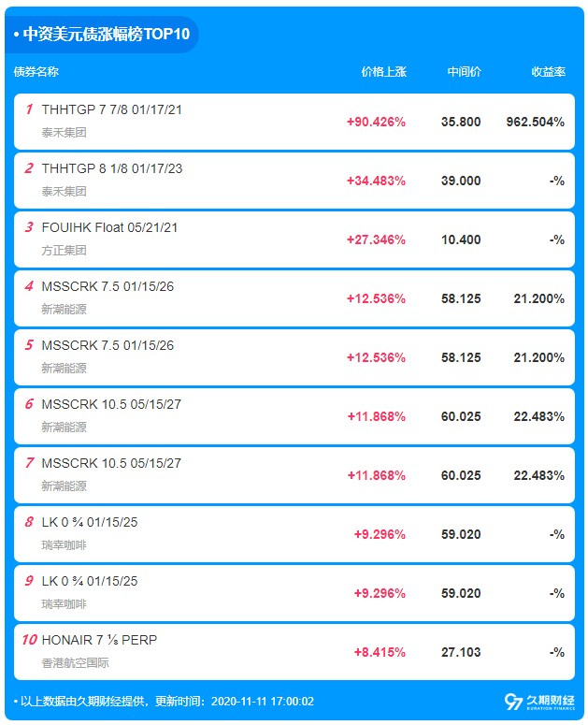Open bond THHTGP 8 1/8 01/17/23

coord(112,168)
